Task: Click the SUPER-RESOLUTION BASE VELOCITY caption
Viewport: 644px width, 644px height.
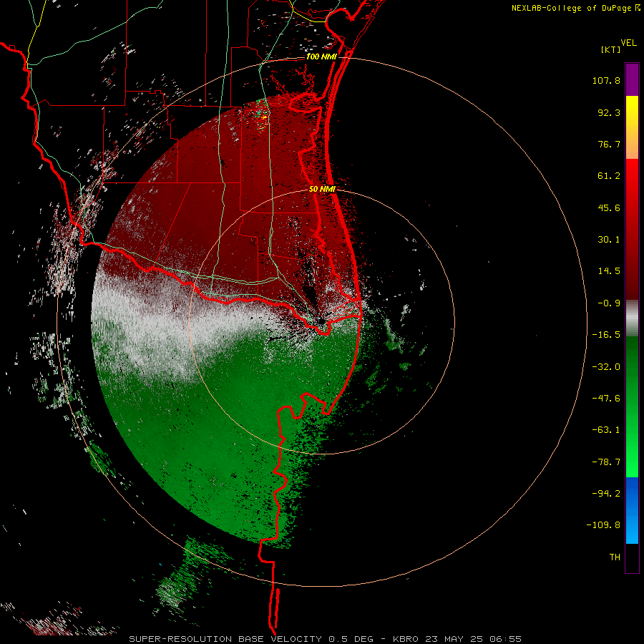Action: (326, 639)
